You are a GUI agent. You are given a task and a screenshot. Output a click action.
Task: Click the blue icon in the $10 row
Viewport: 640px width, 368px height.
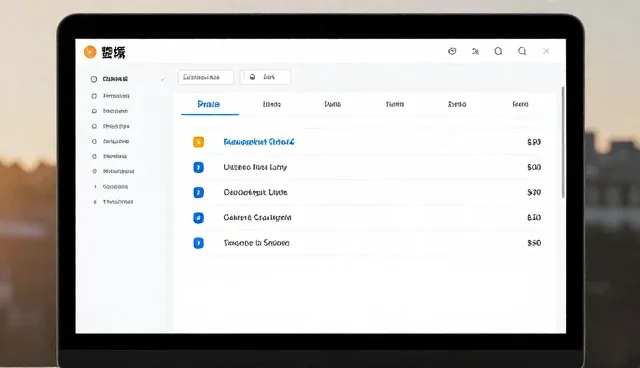tap(198, 218)
